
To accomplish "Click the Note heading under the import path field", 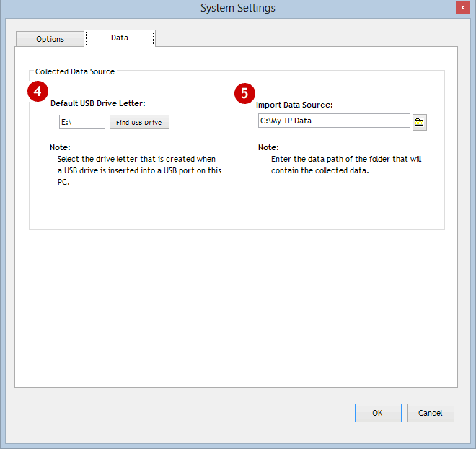I will coord(268,147).
